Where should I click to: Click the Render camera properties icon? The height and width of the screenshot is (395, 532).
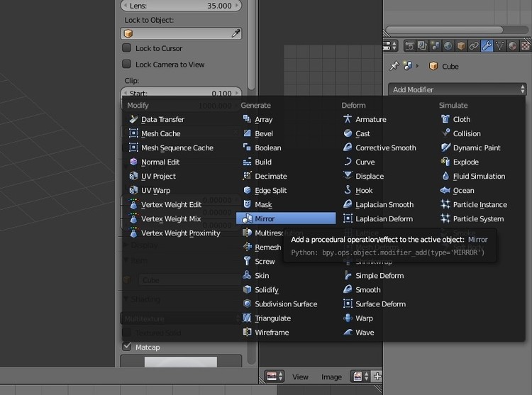[x=410, y=46]
